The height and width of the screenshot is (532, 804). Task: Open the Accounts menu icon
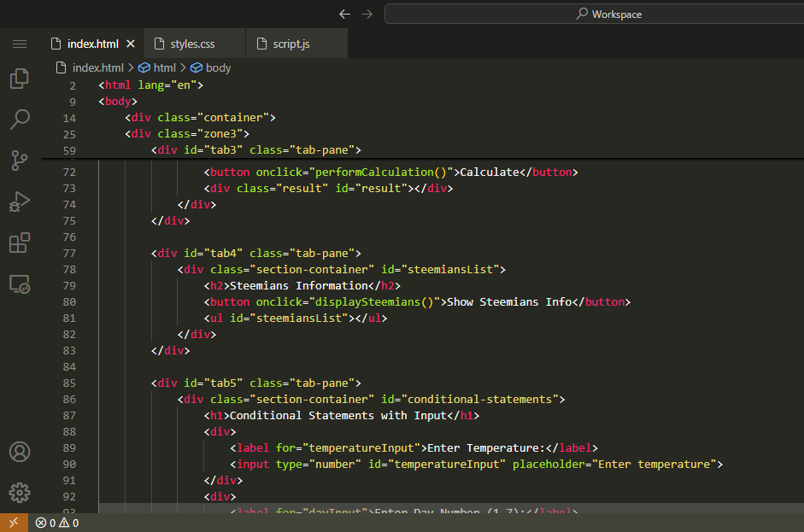20,452
